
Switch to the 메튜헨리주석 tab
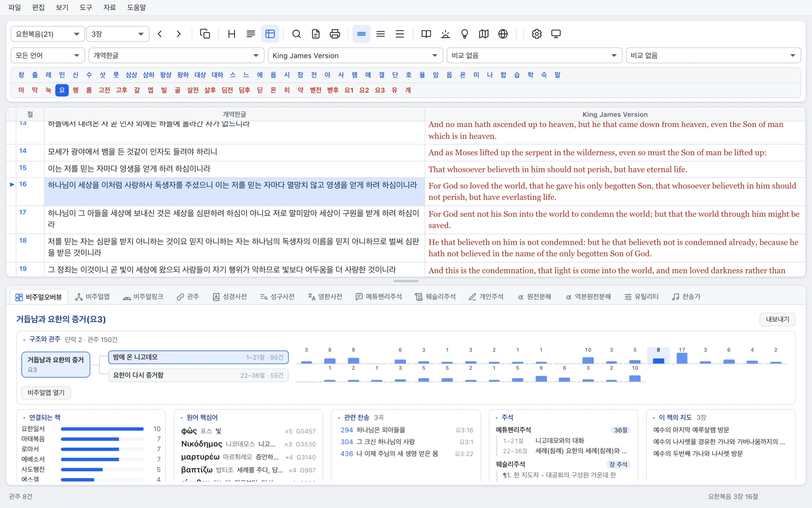(x=379, y=297)
